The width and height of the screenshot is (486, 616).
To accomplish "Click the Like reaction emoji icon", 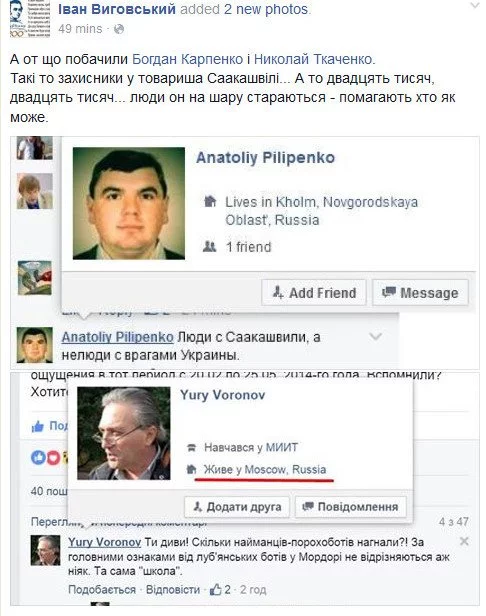I will click(x=39, y=457).
